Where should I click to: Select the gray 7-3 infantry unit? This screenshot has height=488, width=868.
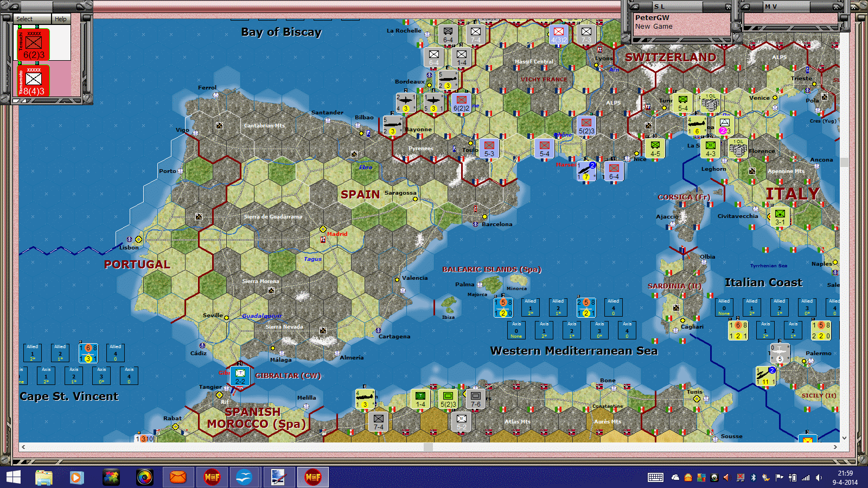(x=586, y=35)
